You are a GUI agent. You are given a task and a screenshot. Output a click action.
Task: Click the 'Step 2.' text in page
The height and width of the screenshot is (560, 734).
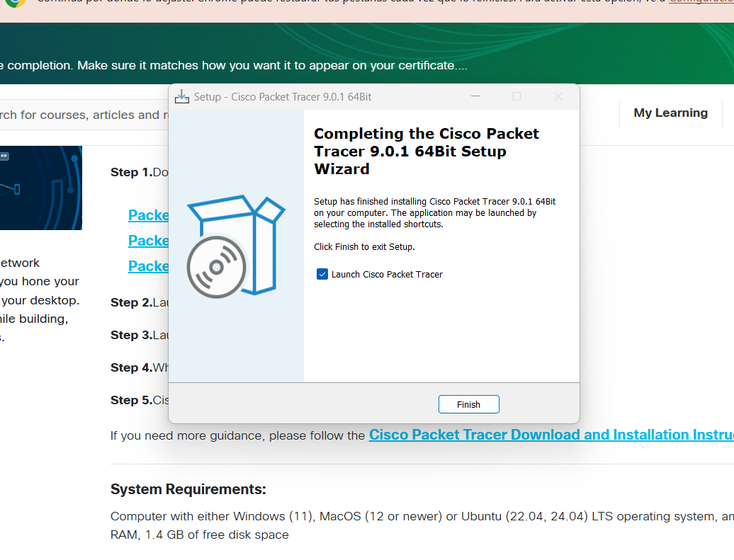pyautogui.click(x=132, y=302)
